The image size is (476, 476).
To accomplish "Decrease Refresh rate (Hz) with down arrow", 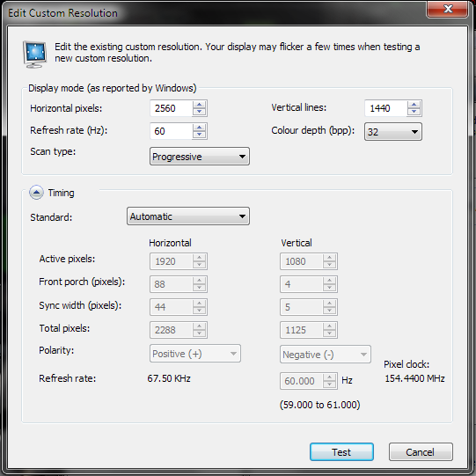I will tap(200, 135).
